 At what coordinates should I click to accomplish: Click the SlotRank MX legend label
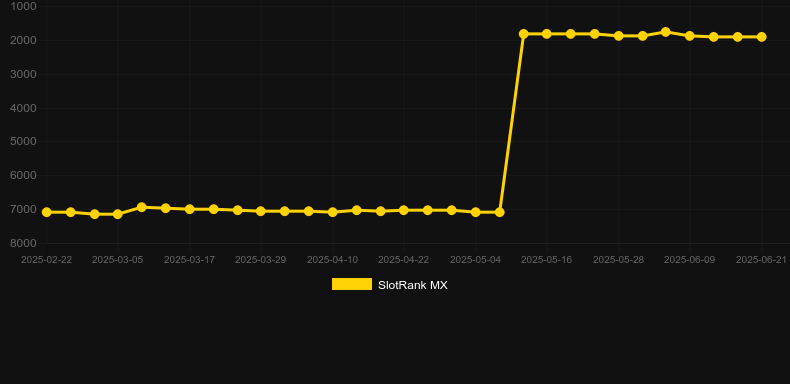(413, 285)
